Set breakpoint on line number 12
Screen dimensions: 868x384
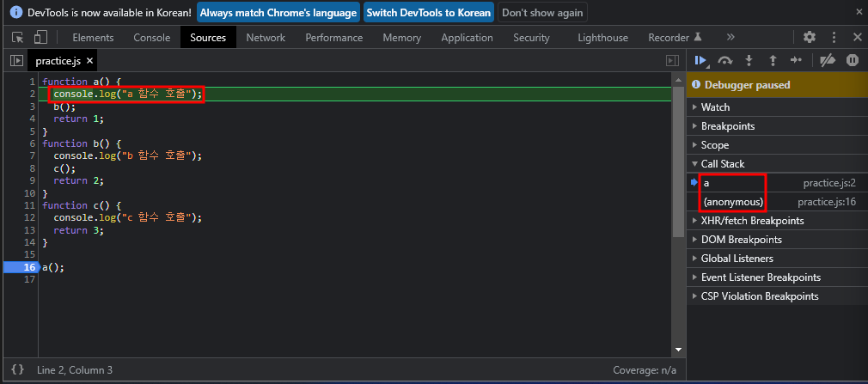[28, 217]
